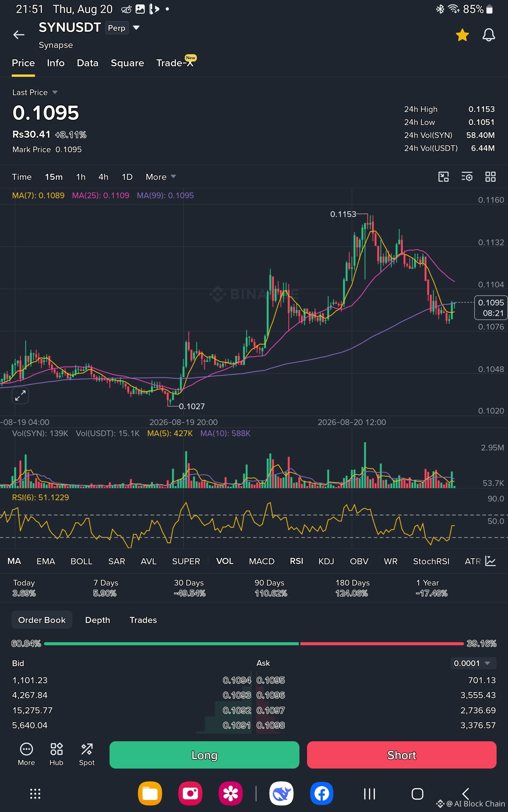The image size is (508, 812).
Task: Tap the RSI(6) value label
Action: 40,498
